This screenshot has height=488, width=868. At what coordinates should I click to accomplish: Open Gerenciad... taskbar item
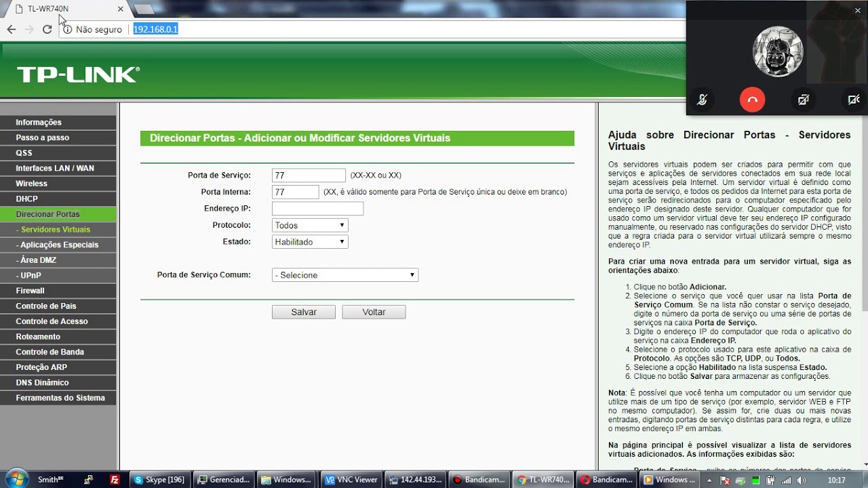[x=223, y=479]
